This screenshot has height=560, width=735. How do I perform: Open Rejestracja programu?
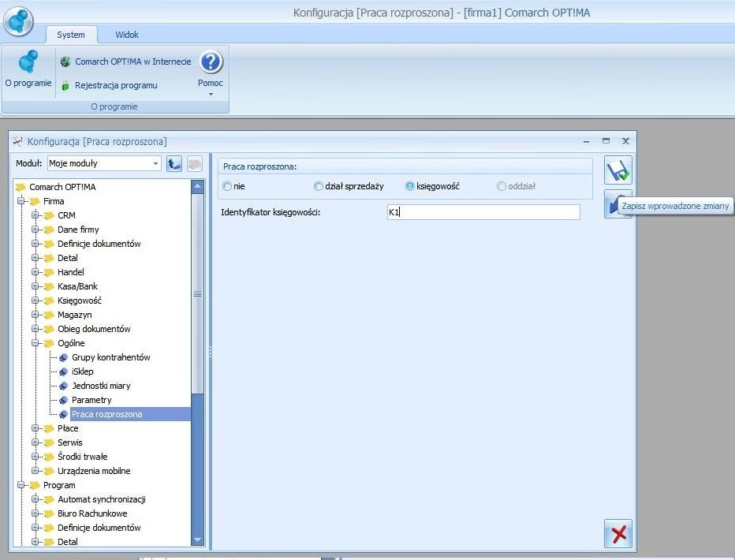click(x=109, y=85)
